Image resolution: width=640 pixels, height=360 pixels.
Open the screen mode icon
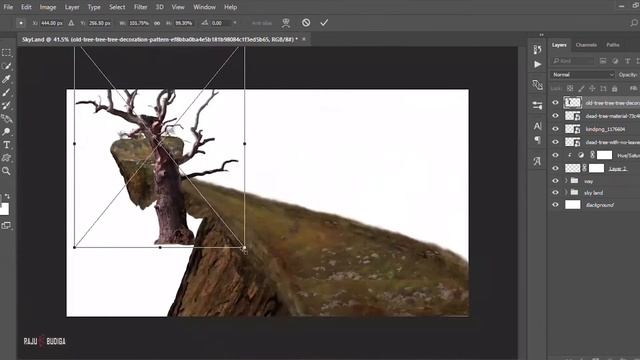pyautogui.click(x=6, y=225)
